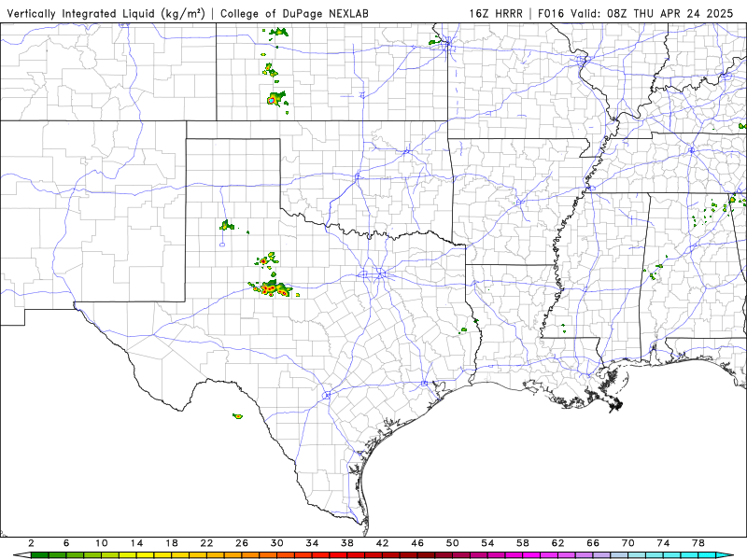Click the '2' value on the color scale

[32, 543]
